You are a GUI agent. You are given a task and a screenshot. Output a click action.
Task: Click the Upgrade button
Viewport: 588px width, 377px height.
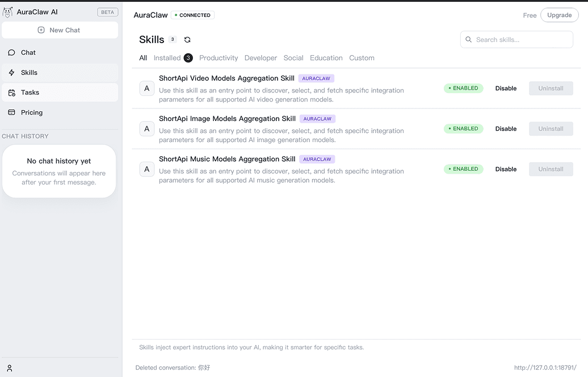coord(559,15)
